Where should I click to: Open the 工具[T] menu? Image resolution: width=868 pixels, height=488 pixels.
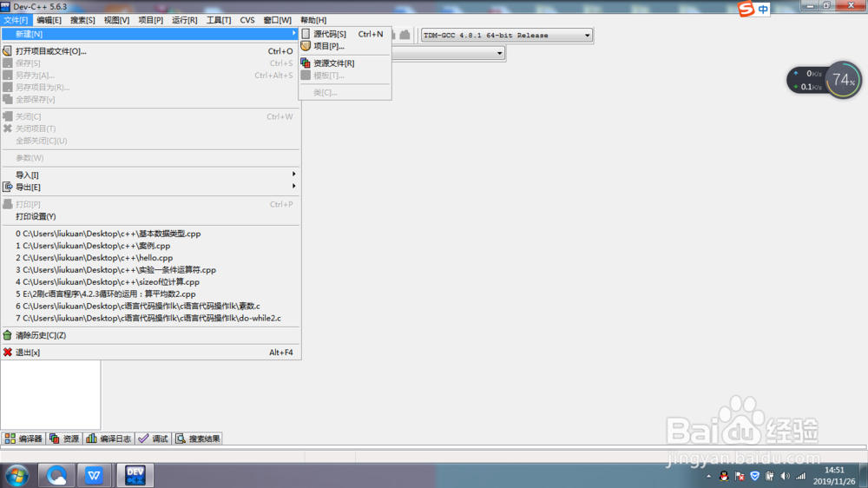[x=219, y=20]
